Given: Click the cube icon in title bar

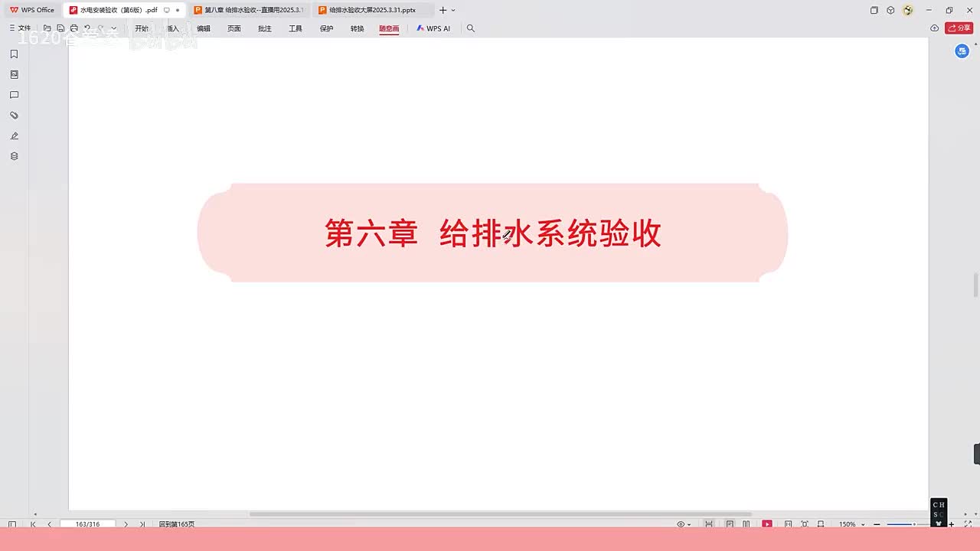Looking at the screenshot, I should coord(890,10).
